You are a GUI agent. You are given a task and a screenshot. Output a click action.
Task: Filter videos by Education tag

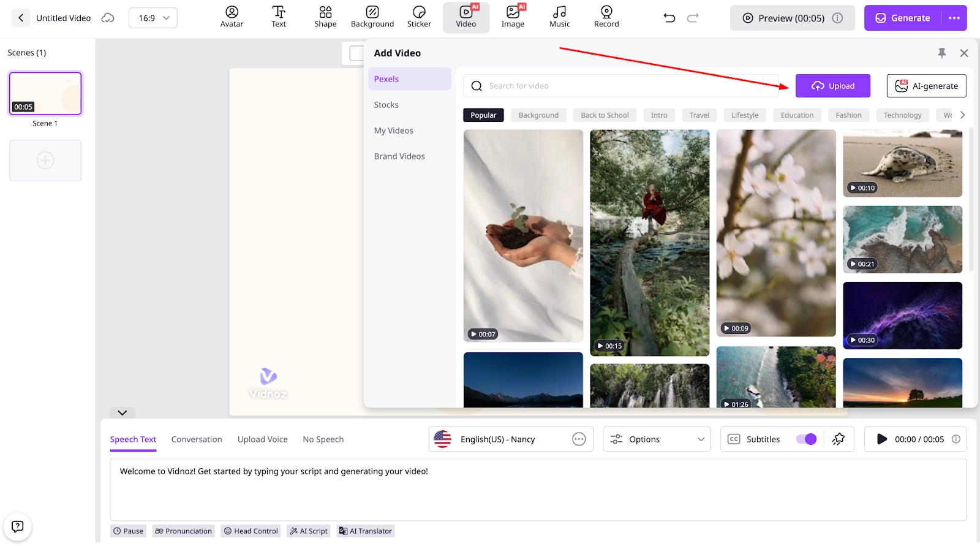[797, 115]
